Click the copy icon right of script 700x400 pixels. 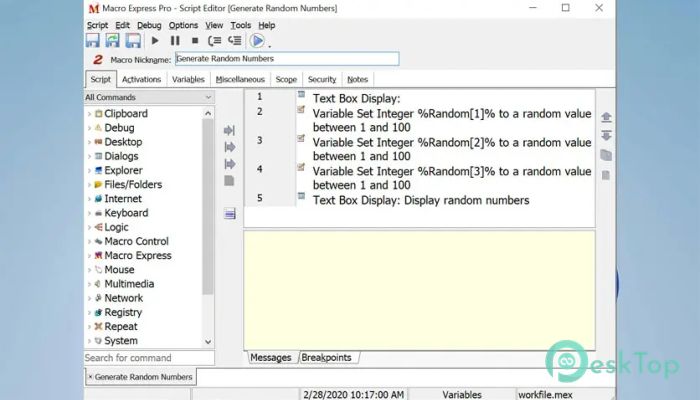(606, 155)
